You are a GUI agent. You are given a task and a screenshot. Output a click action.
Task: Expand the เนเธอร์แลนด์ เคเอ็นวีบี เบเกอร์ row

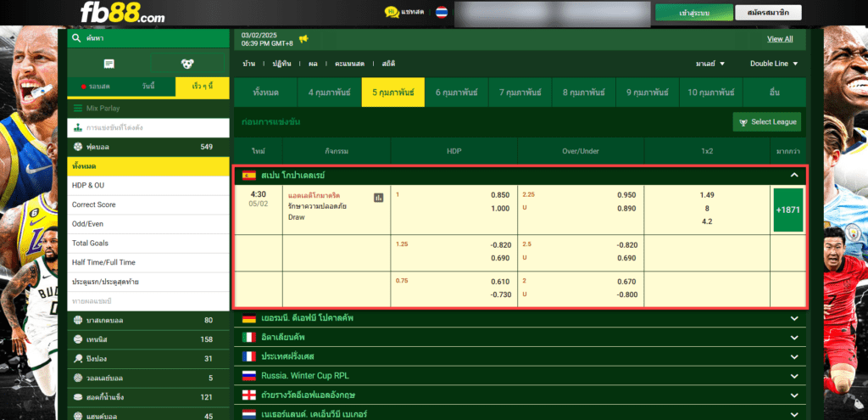794,414
